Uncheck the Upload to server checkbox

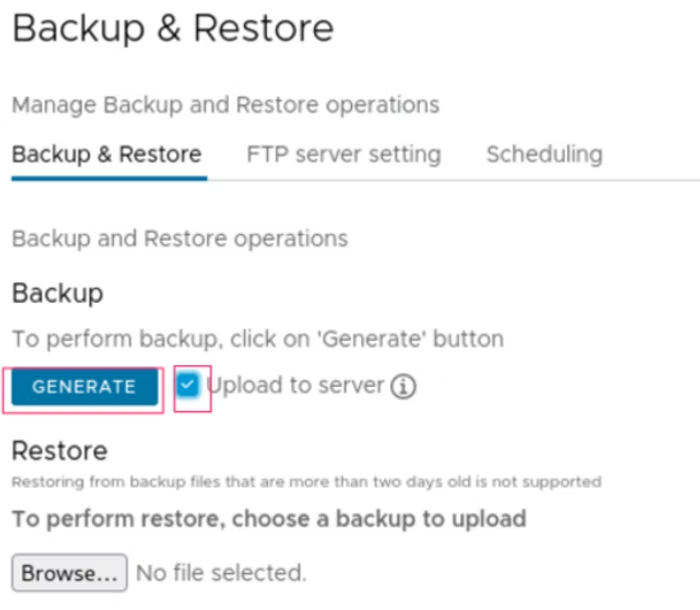[x=188, y=385]
